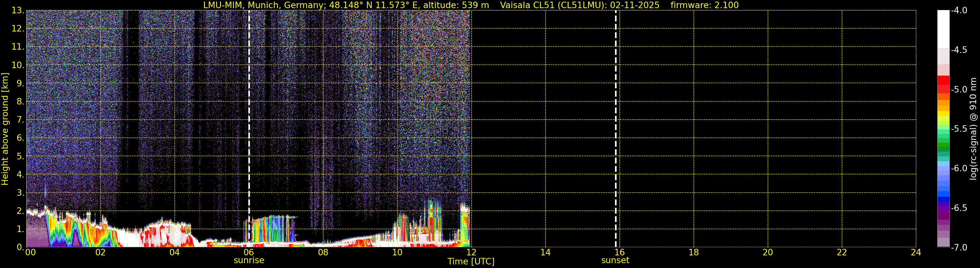
Task: Click the sunrise dashed marker line
Action: (249, 128)
